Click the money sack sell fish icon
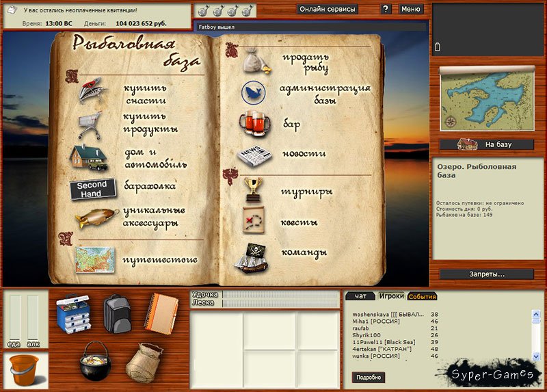This screenshot has width=547, height=392. pos(256,62)
